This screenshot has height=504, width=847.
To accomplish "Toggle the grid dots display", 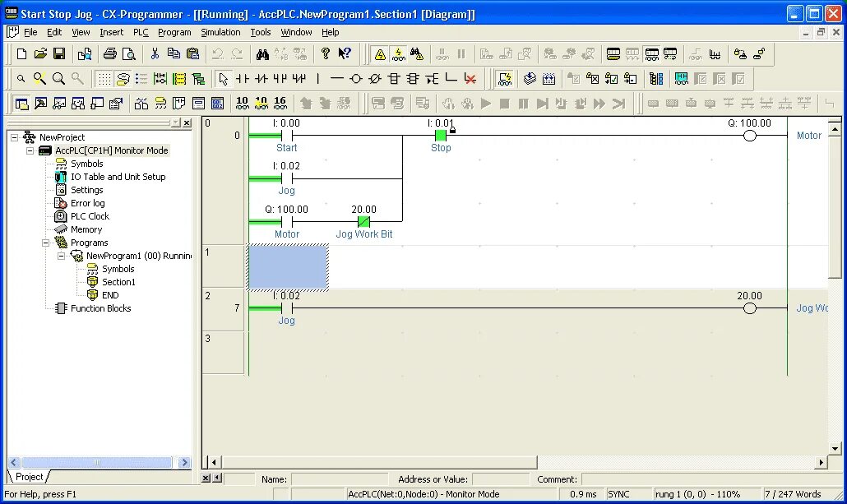I will pos(104,79).
